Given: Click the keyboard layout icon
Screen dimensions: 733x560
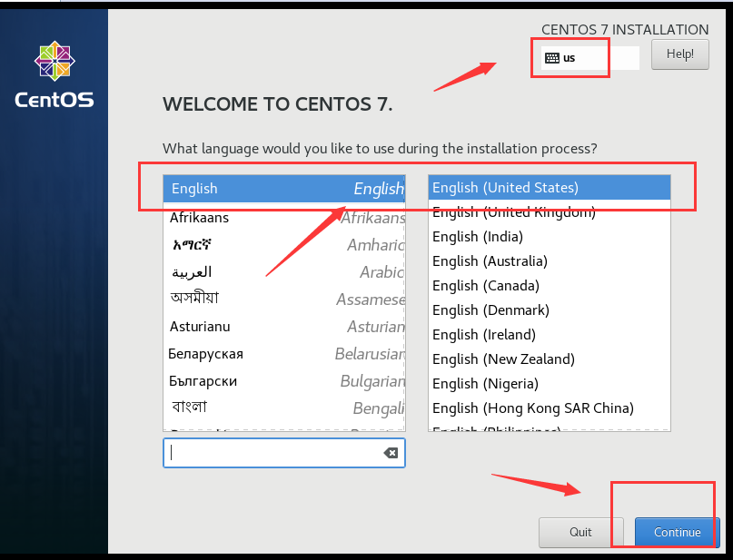Looking at the screenshot, I should click(552, 58).
